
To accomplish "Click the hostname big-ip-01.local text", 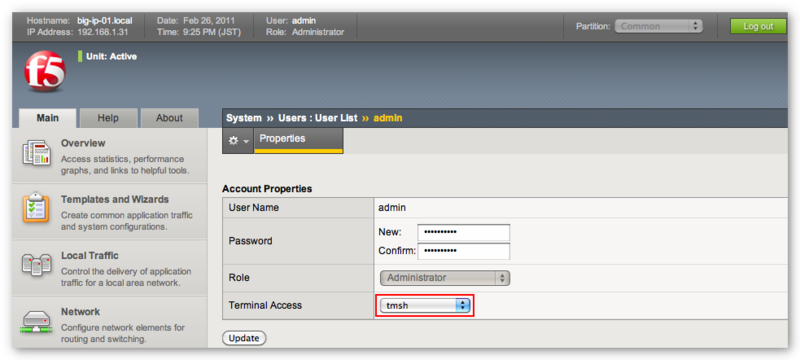I will coord(105,21).
